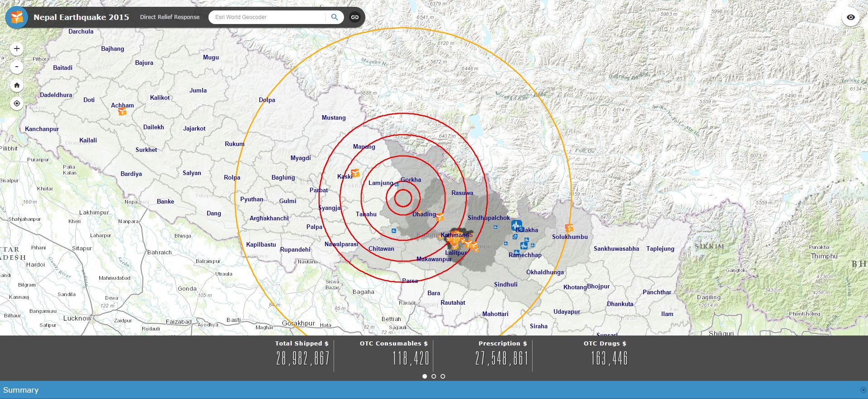Click the orange marker near Kaski
Image resolution: width=868 pixels, height=399 pixels.
[x=355, y=173]
